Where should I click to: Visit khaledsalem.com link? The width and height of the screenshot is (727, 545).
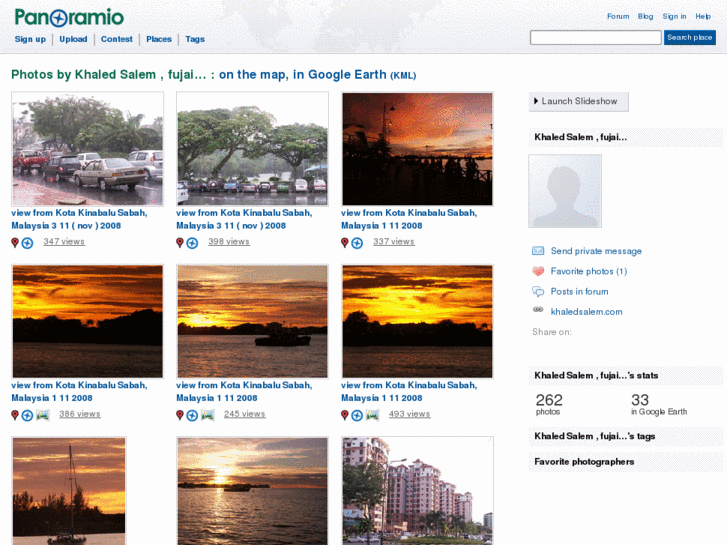tap(586, 312)
